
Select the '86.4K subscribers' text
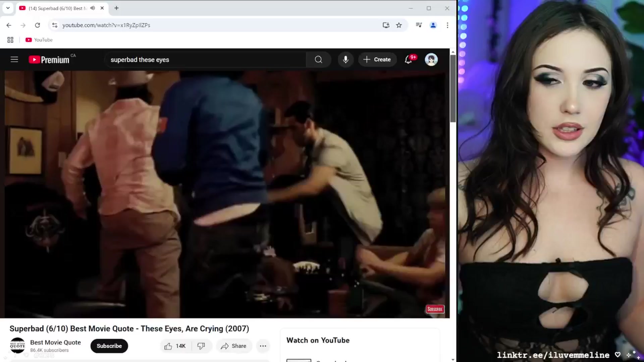coord(49,350)
